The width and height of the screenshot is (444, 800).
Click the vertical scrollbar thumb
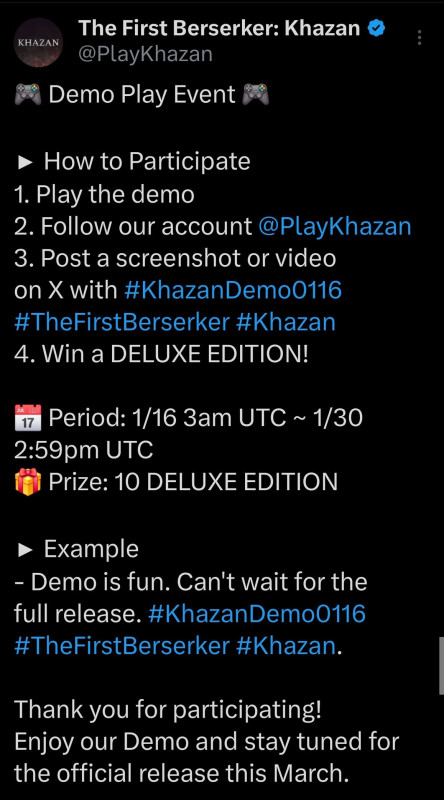pos(441,665)
